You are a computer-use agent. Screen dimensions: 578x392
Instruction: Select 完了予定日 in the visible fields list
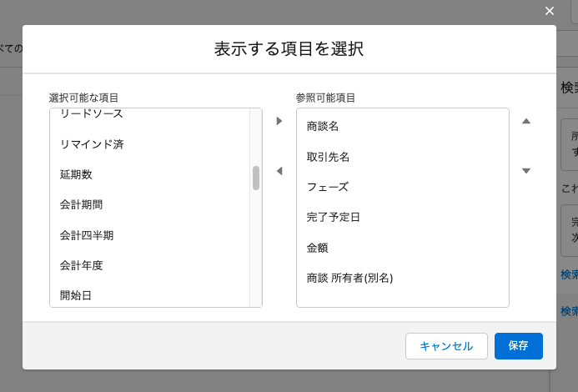pos(403,217)
